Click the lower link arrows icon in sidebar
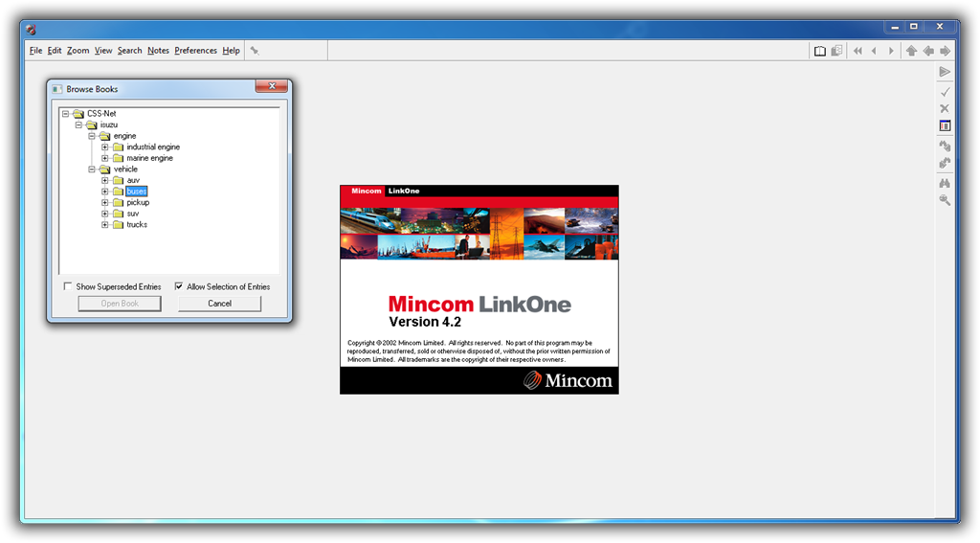Viewport: 980px width, 543px height. coord(945,163)
